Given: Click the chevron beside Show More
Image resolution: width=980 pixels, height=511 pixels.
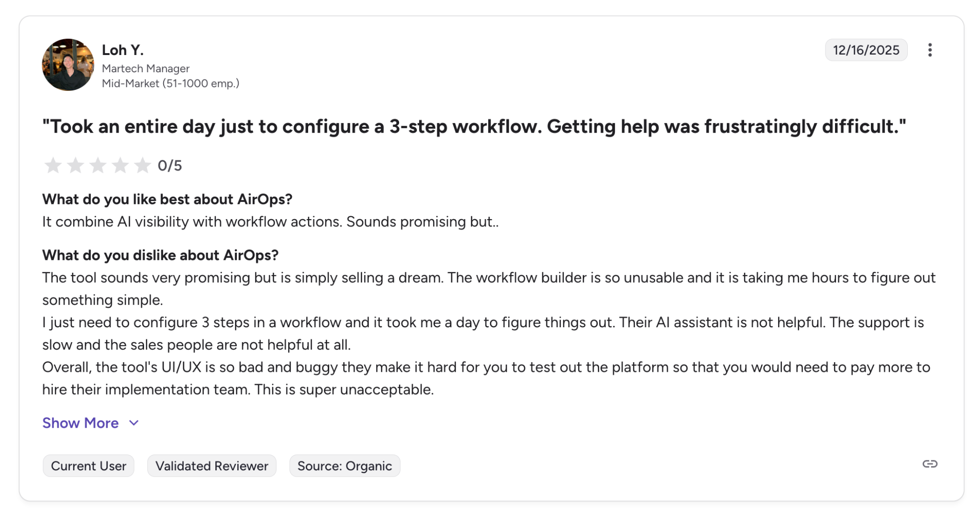Looking at the screenshot, I should (x=134, y=423).
